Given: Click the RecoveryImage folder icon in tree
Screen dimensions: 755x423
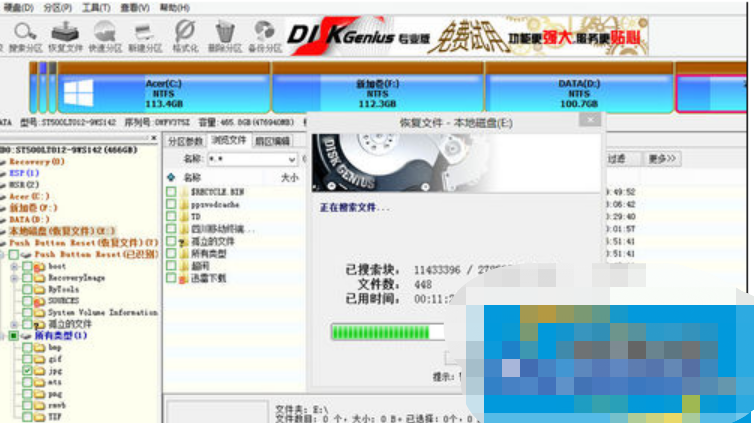Looking at the screenshot, I should (39, 278).
